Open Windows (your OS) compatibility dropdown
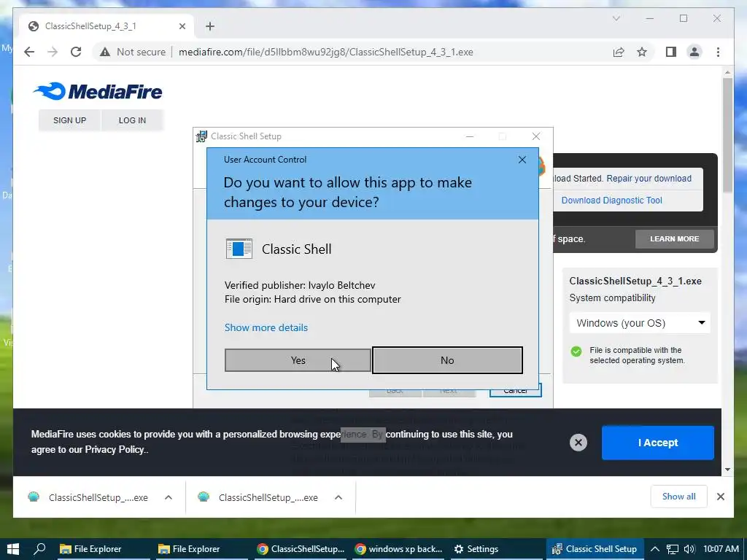Screen dimensions: 747x560 pos(640,323)
